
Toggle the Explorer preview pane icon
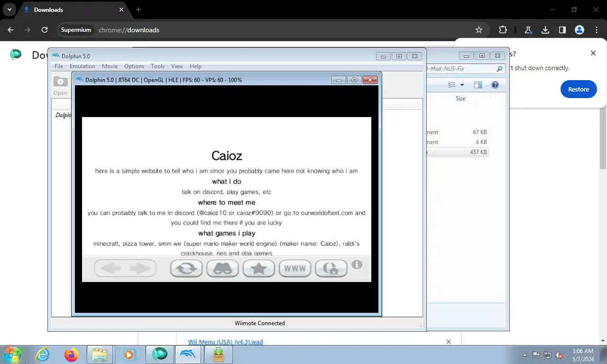click(x=478, y=85)
